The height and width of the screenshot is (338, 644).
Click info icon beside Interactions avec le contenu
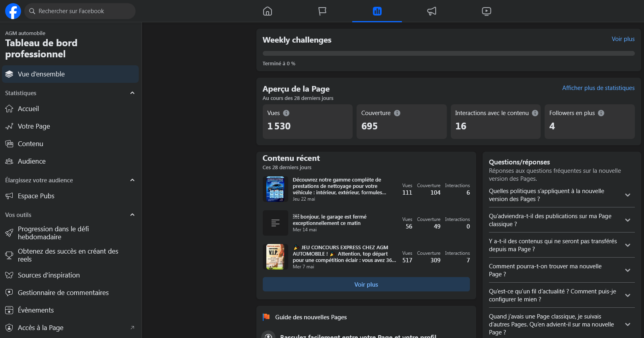[x=535, y=113]
